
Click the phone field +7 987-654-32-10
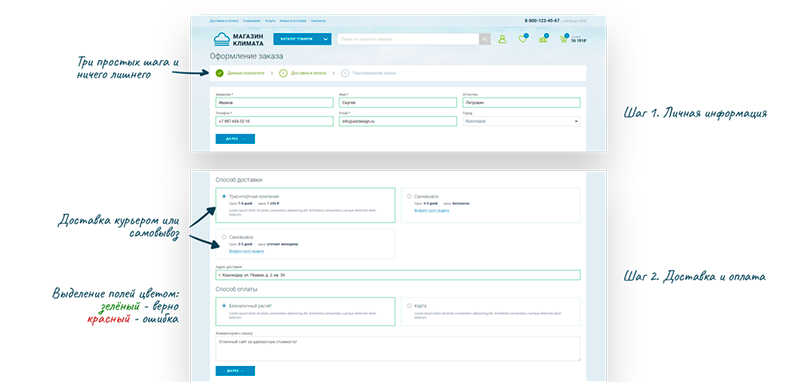[274, 121]
